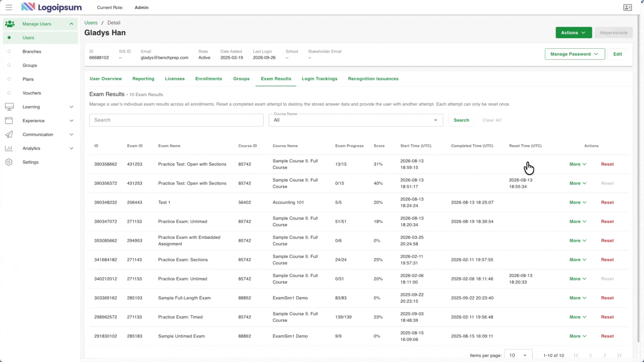644x362 pixels.
Task: Expand the Communication section chevron
Action: [71, 134]
